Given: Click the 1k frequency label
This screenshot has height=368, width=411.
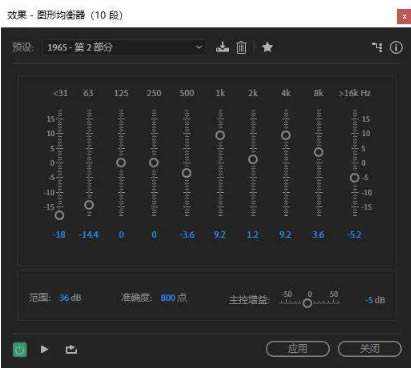Looking at the screenshot, I should tap(220, 93).
